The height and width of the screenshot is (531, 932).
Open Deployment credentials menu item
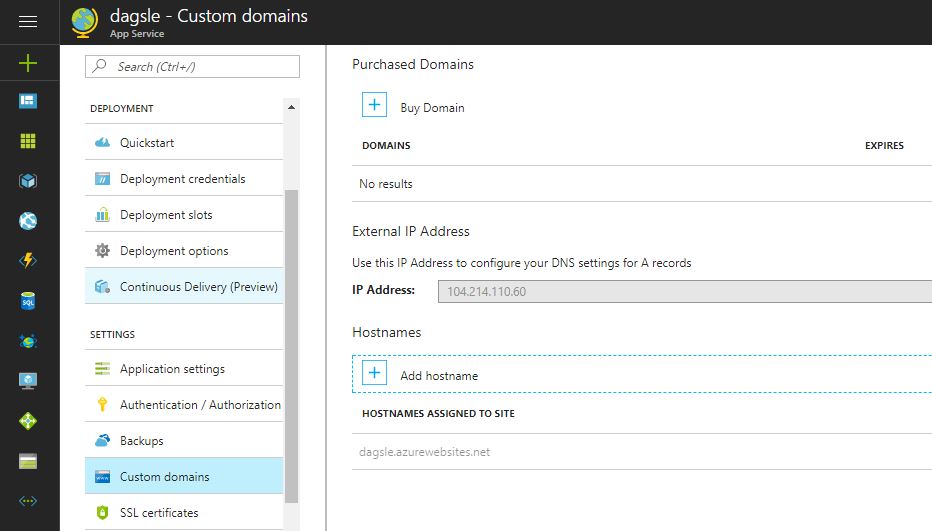tap(182, 179)
